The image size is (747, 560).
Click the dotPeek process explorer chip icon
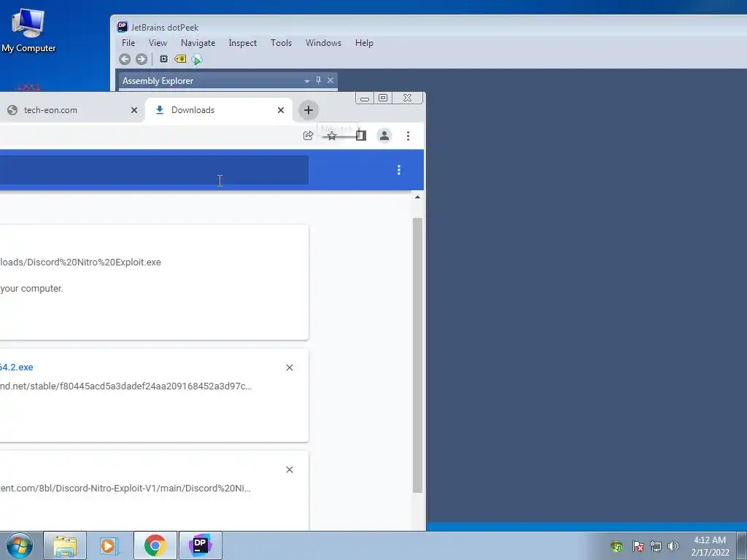coord(163,58)
